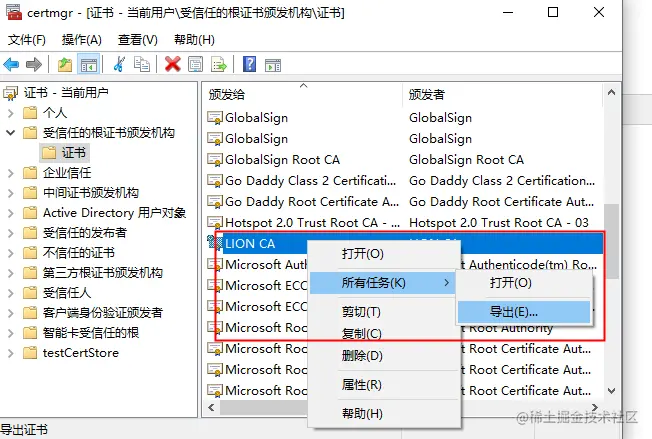Viewport: 652px width, 439px height.
Task: Click the blue Help question mark icon
Action: 249,64
